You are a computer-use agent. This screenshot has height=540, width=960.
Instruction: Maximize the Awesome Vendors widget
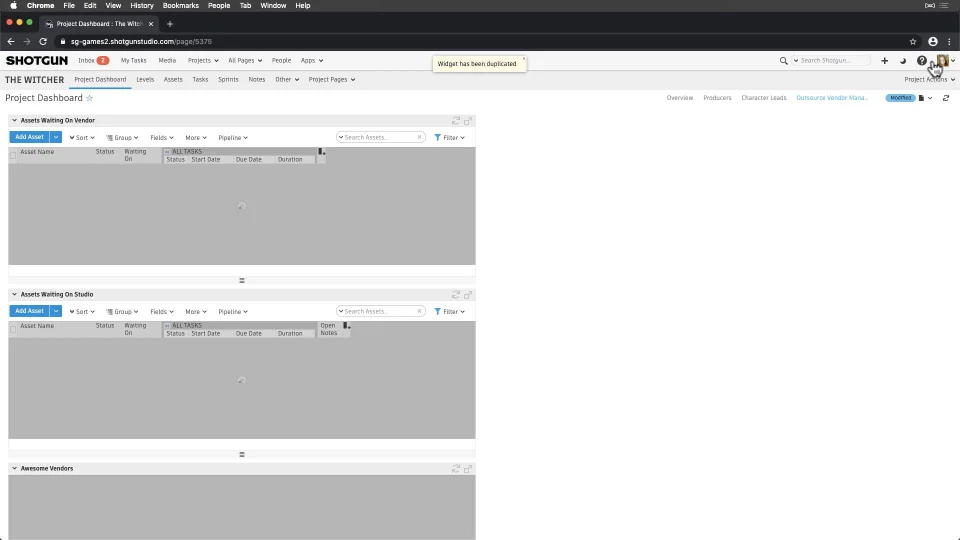468,469
